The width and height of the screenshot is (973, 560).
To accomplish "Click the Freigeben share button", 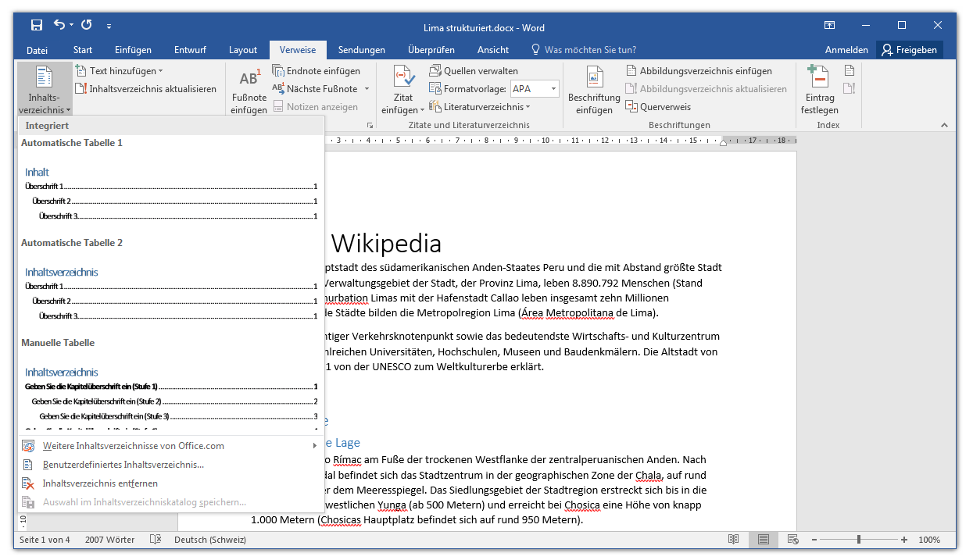I will (910, 50).
